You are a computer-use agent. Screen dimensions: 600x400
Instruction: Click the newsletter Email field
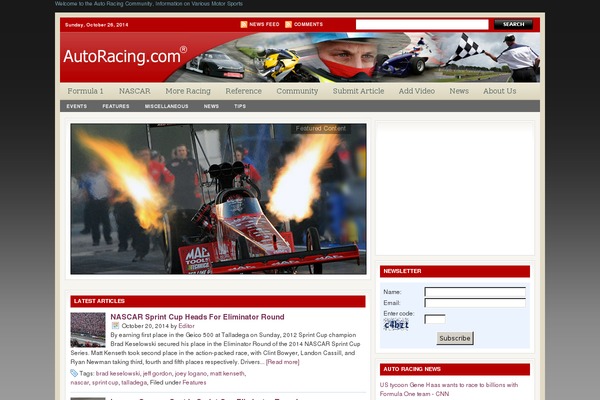475,303
